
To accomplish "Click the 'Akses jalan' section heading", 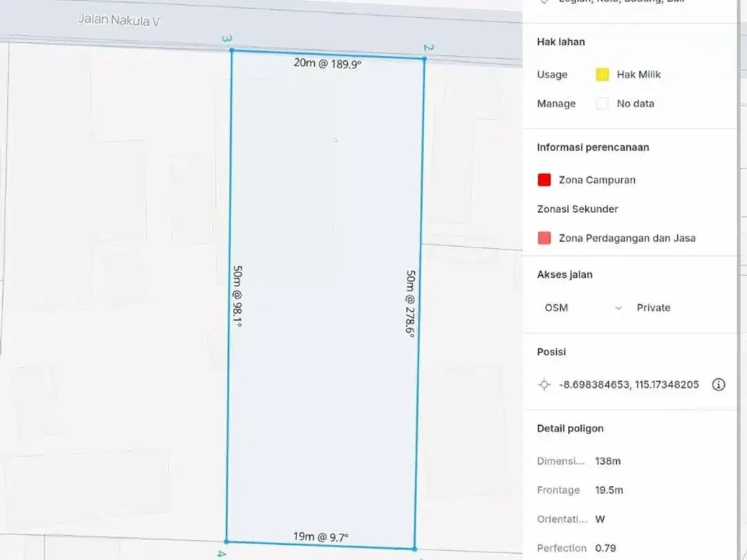I will pos(564,274).
